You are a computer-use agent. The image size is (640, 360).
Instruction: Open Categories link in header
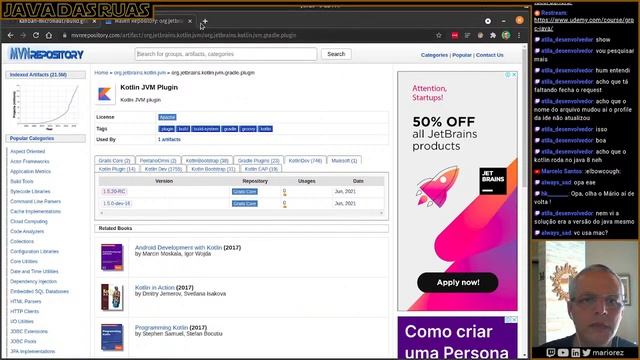tap(434, 55)
